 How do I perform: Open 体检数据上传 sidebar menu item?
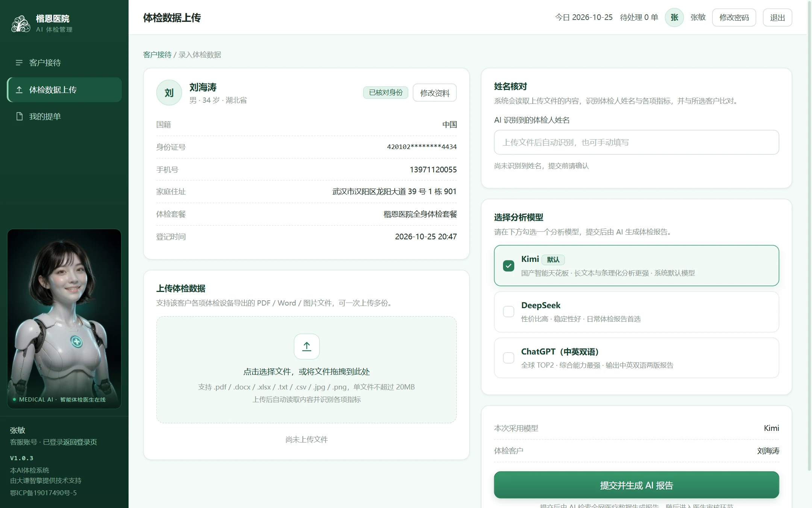click(64, 90)
